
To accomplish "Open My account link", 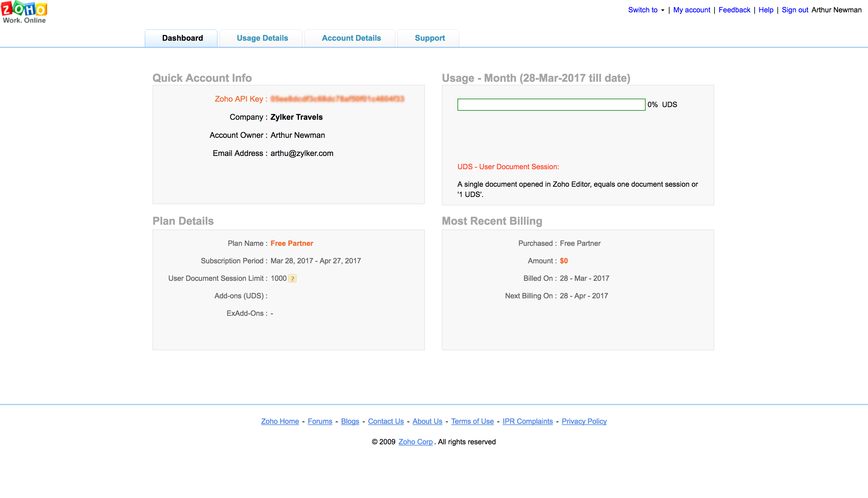I will tap(691, 10).
